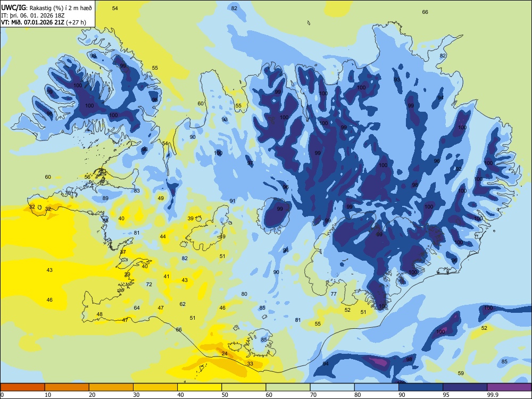This screenshot has height=399, width=532.
Task: Click the orange 10–20 legend swatch
Action: pos(67,387)
